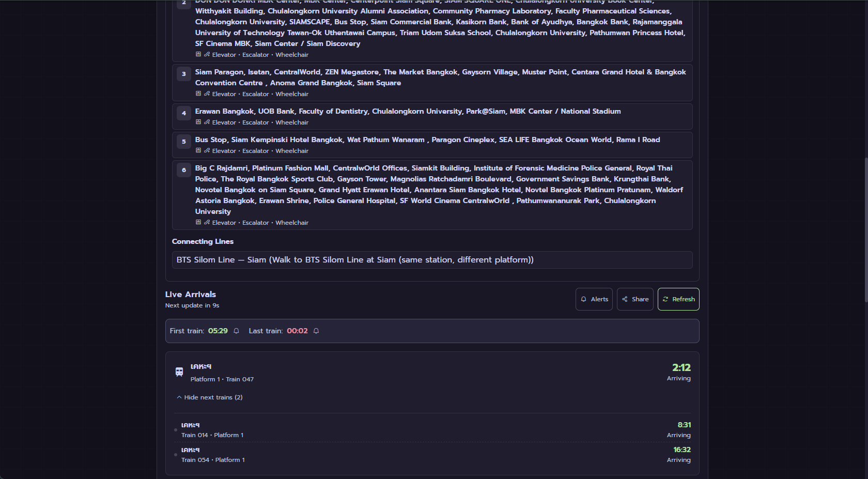868x479 pixels.
Task: Share this station page
Action: coord(635,299)
